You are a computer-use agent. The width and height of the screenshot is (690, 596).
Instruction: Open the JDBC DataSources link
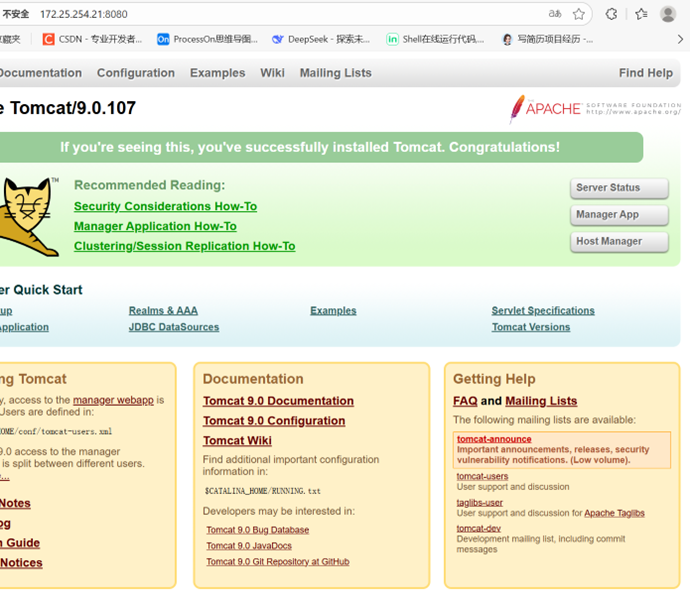point(174,327)
